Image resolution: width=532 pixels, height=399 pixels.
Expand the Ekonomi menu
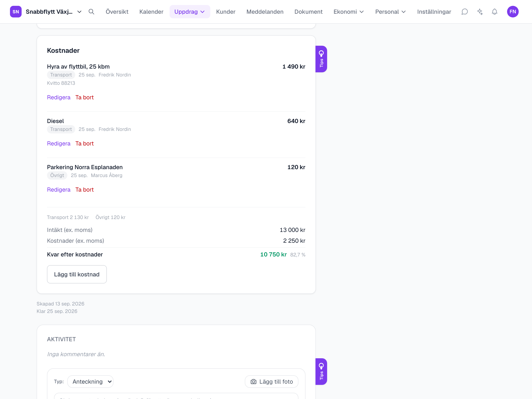pos(349,12)
